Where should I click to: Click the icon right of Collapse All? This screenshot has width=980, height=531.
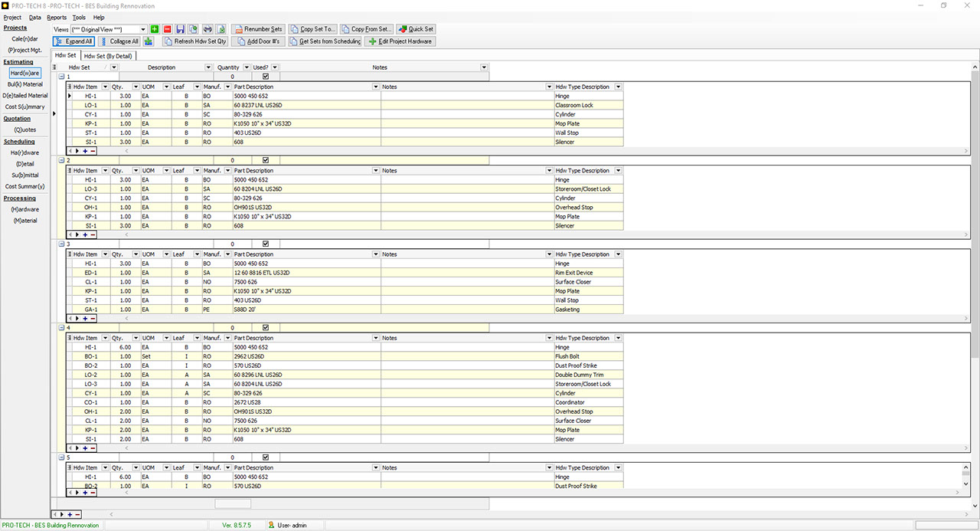(149, 41)
